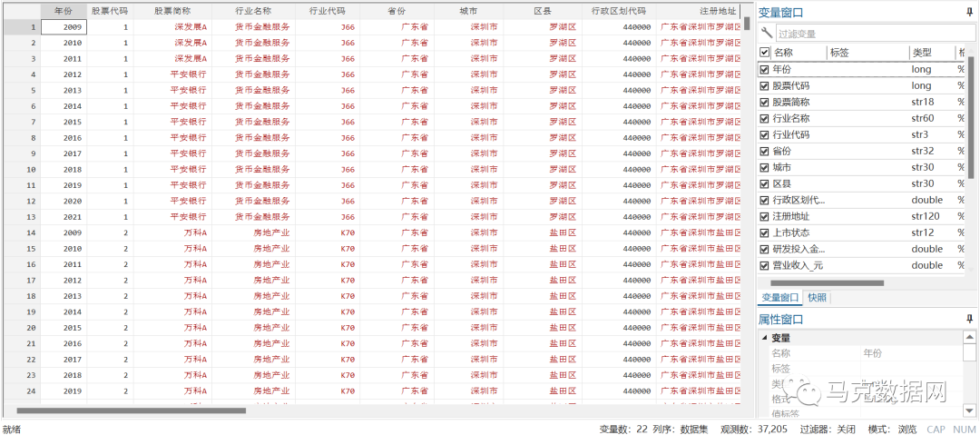This screenshot has height=435, width=980.
Task: Click the 标签 property row in the 属性窗口
Action: (x=866, y=369)
